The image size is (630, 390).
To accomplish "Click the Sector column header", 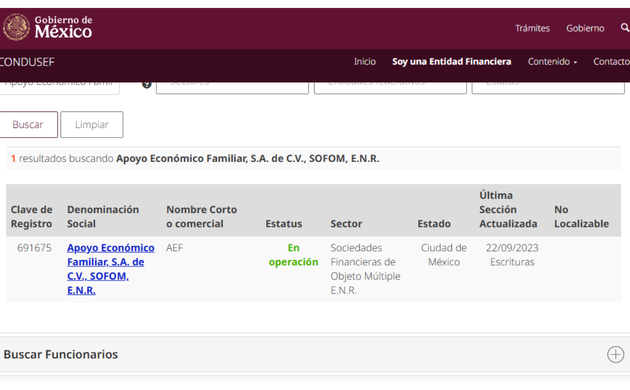I will click(346, 224).
